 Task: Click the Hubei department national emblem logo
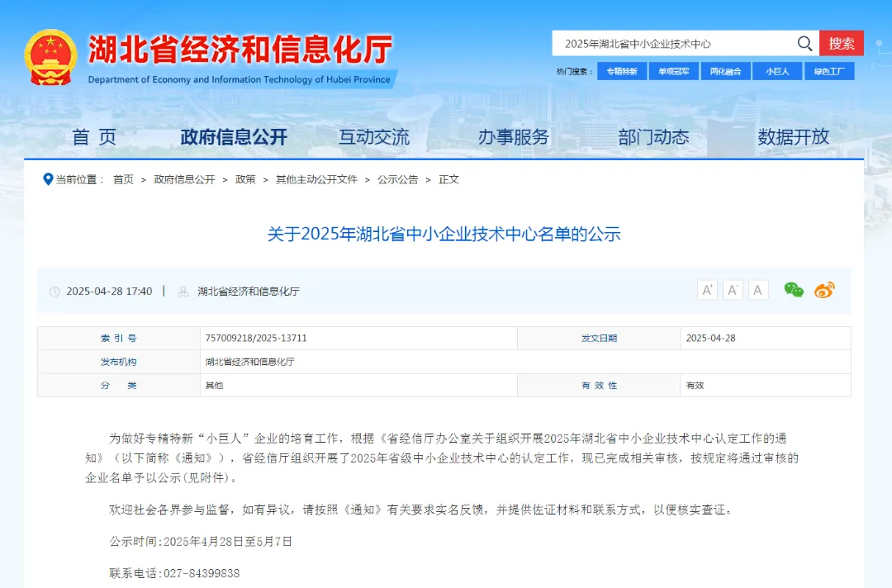pyautogui.click(x=50, y=57)
